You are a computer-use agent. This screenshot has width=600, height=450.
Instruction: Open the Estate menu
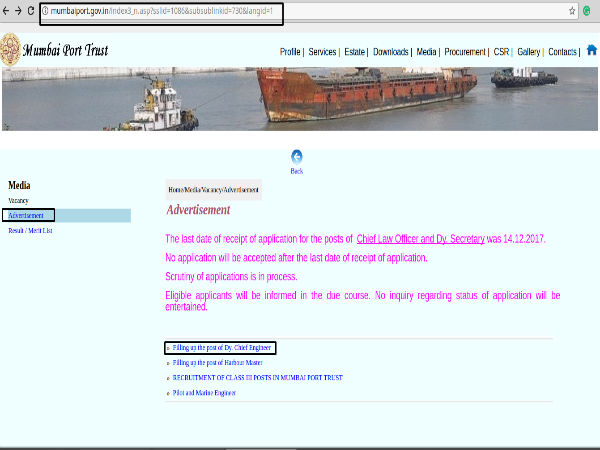354,52
